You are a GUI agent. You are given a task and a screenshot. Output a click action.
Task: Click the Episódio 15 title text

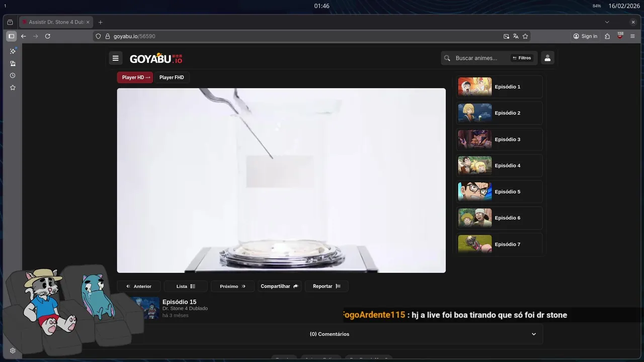(179, 302)
